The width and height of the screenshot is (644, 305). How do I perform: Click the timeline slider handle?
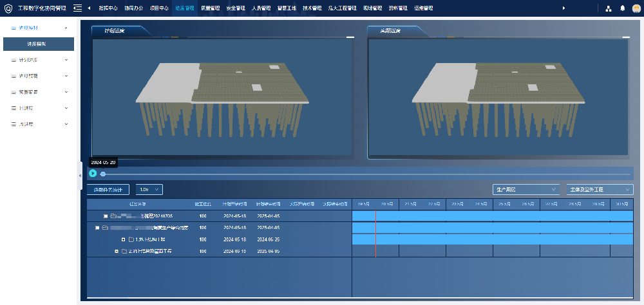(x=103, y=174)
